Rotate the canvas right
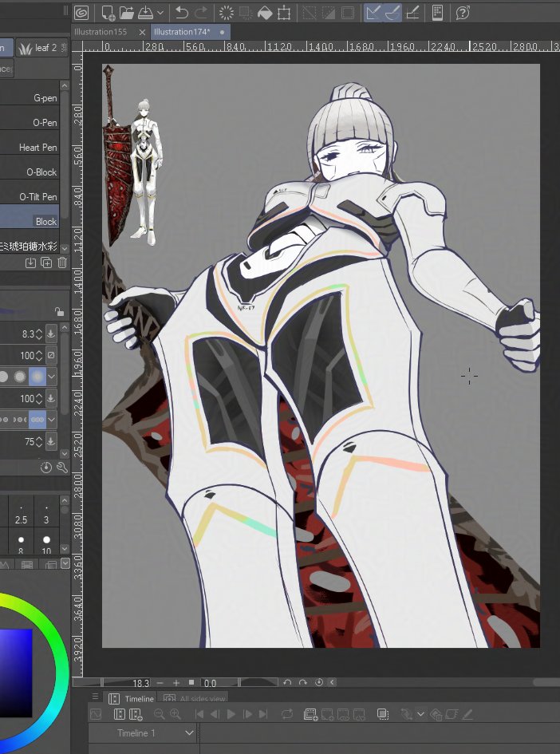Screen dimensions: 560x754 pyautogui.click(x=303, y=682)
